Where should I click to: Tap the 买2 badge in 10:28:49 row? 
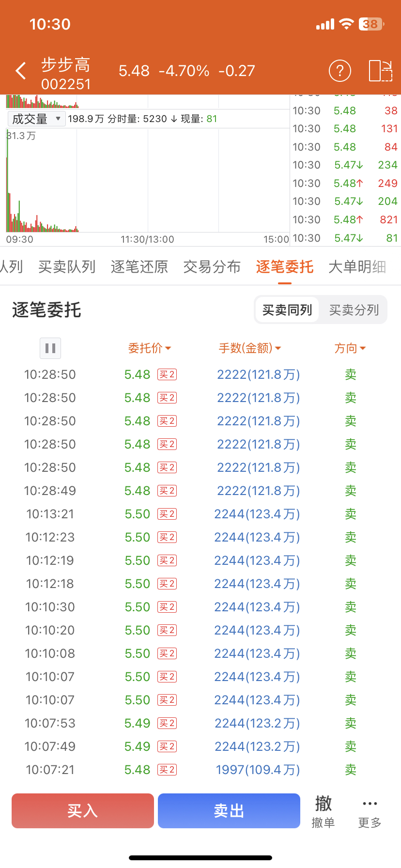167,491
